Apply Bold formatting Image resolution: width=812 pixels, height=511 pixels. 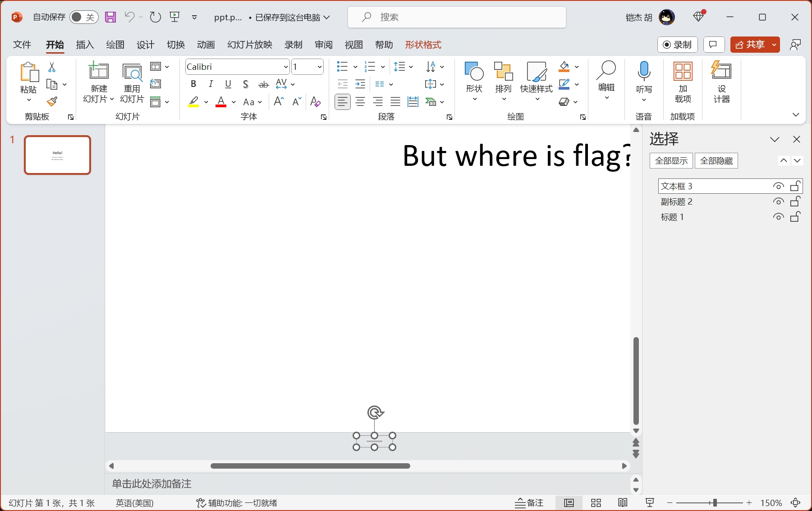(x=193, y=84)
